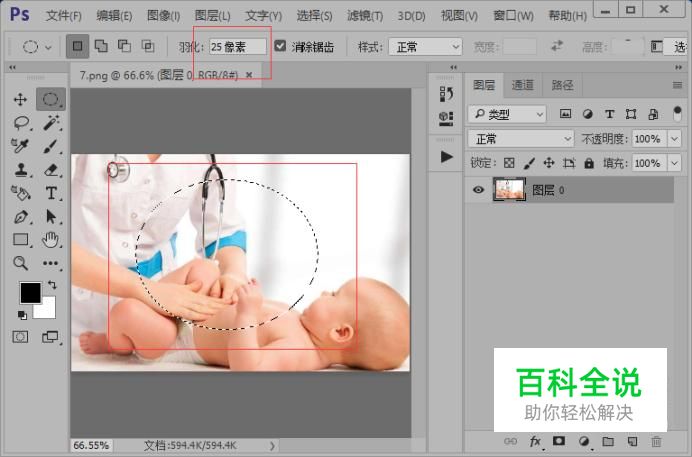Expand status bar info arrow
The height and width of the screenshot is (457, 692).
272,446
